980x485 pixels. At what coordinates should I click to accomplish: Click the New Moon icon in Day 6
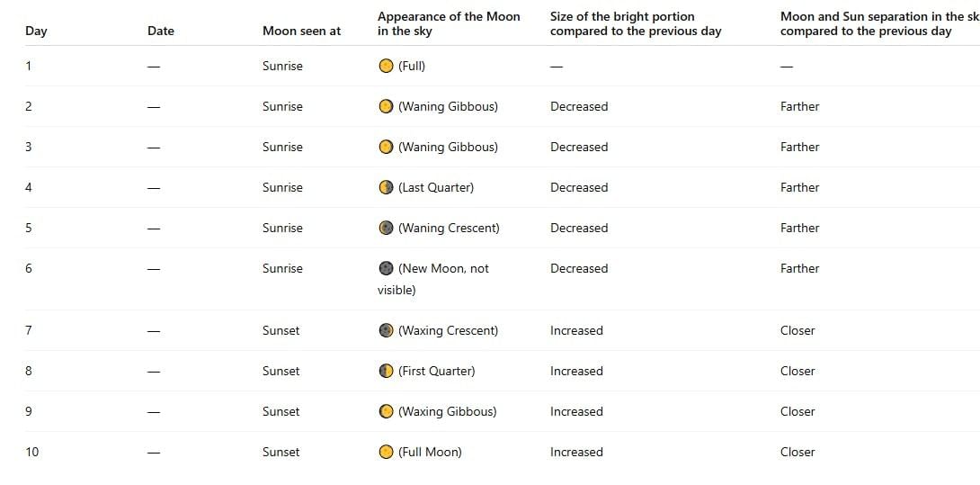point(386,268)
